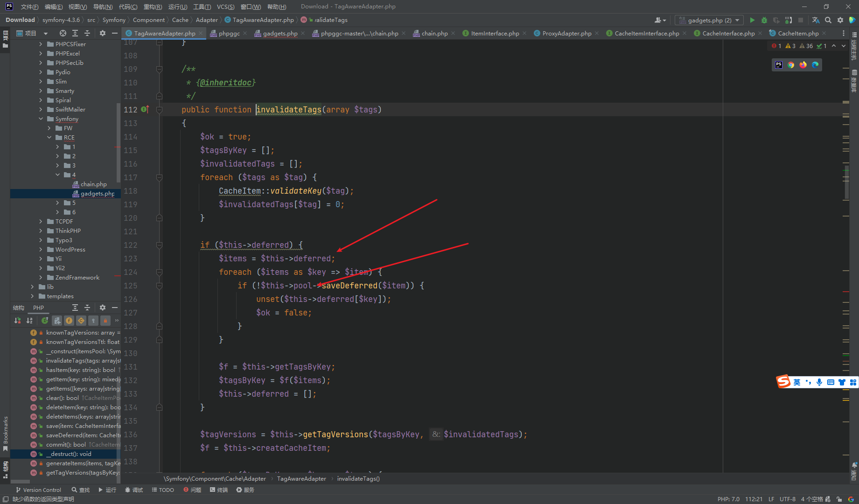Close the TagAwareAdapter.php tab

tap(201, 33)
